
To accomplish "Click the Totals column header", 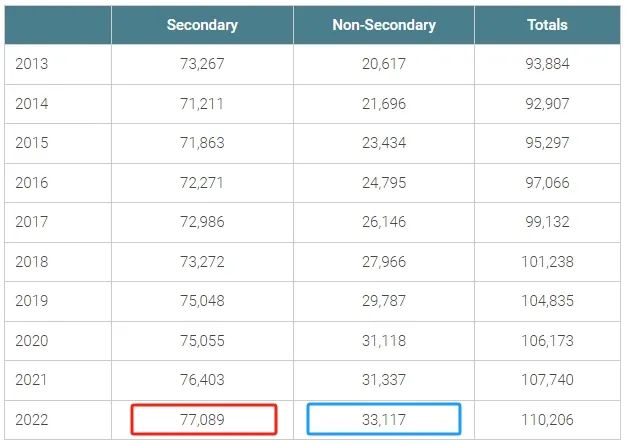I will [547, 25].
